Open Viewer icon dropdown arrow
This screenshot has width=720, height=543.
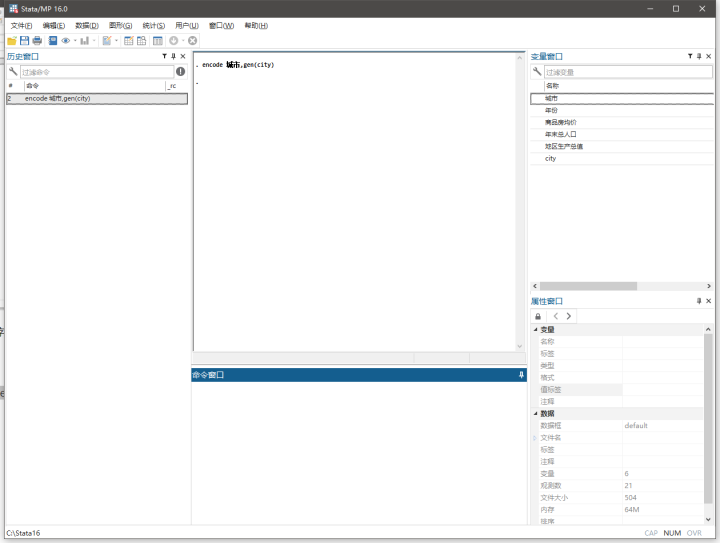75,41
